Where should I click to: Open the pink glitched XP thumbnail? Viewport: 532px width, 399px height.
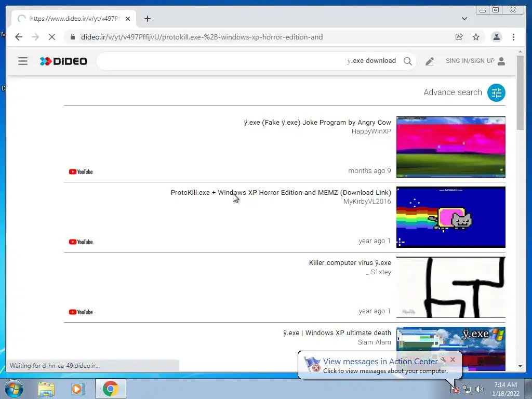[x=450, y=147]
